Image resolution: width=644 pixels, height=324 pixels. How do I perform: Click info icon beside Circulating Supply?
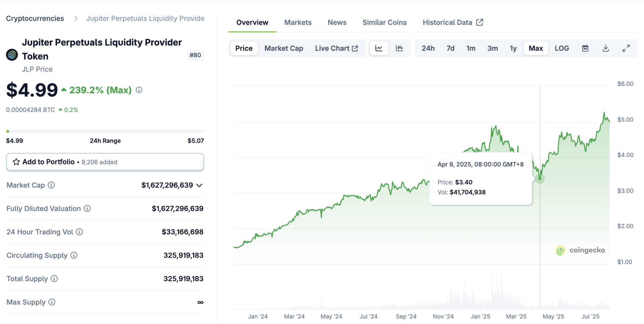pos(74,255)
